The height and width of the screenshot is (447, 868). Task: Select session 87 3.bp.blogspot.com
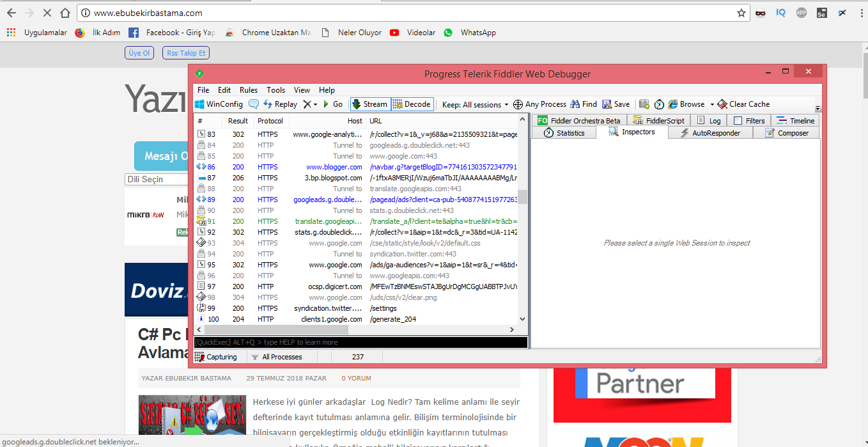(x=355, y=178)
